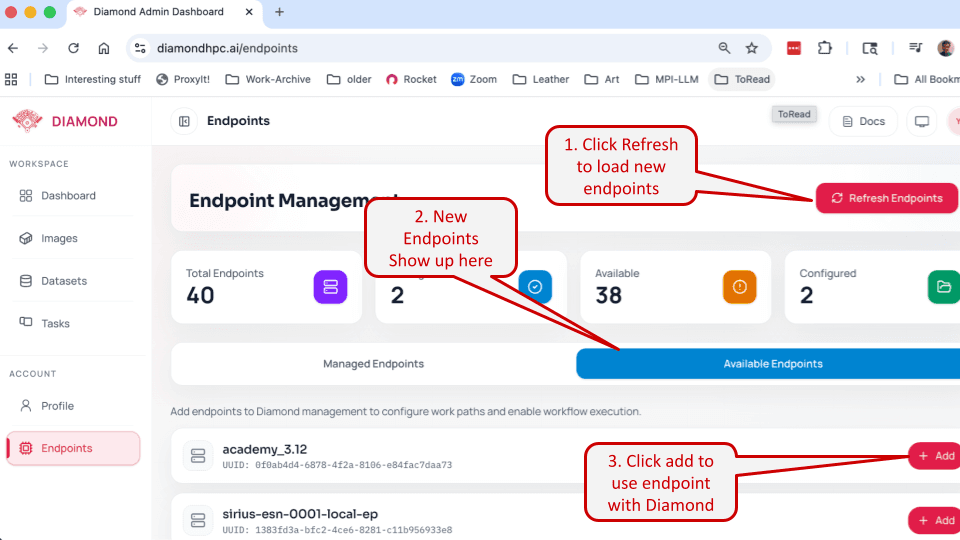
Task: Open the apps grid in bookmarks bar
Action: pos(11,79)
